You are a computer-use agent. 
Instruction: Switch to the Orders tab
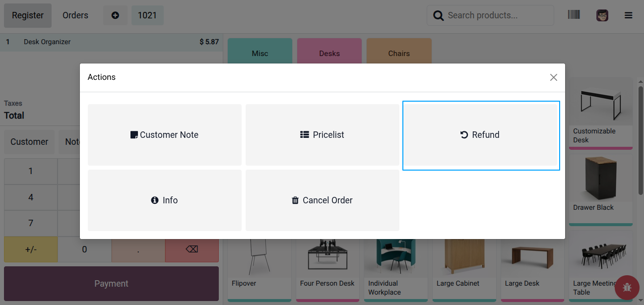pyautogui.click(x=75, y=15)
